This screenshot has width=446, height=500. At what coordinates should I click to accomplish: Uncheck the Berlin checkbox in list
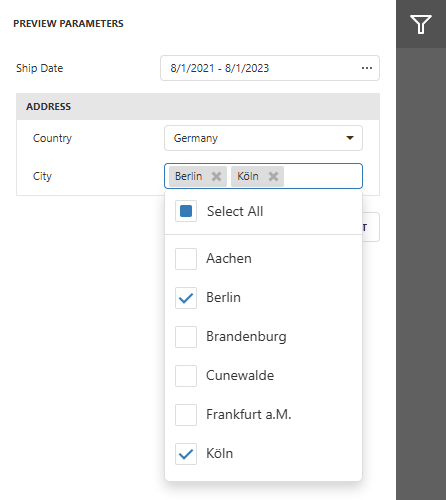(186, 298)
